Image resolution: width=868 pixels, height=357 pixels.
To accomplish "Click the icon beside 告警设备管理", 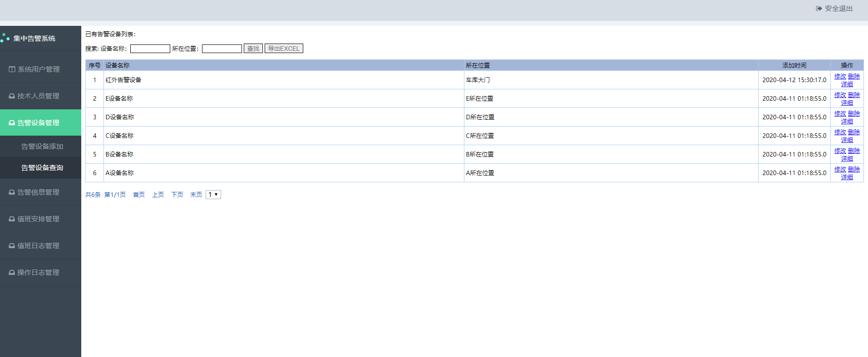I will point(12,123).
